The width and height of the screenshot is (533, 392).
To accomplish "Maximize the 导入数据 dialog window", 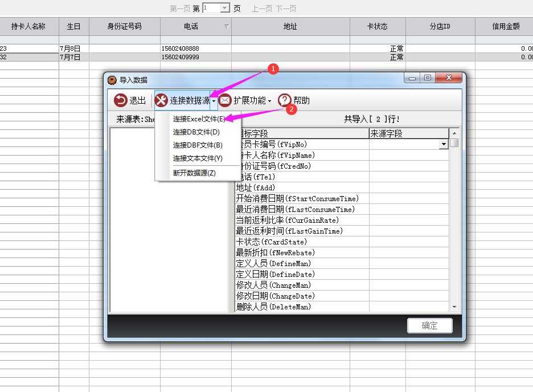I will click(428, 77).
